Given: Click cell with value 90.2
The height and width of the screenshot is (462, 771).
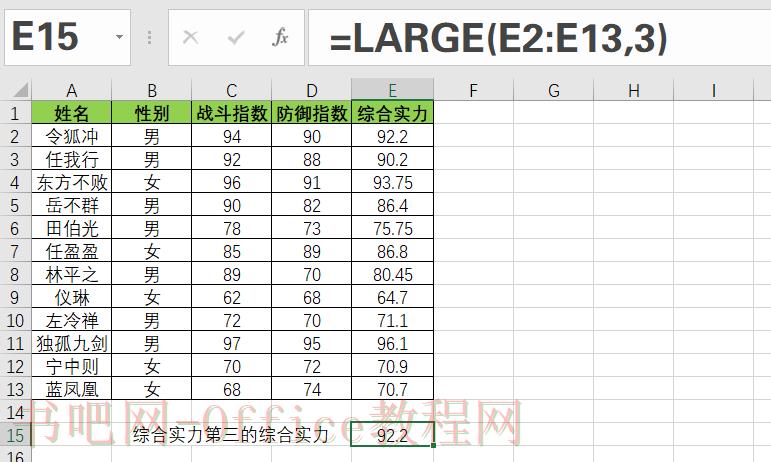Looking at the screenshot, I should 392,159.
